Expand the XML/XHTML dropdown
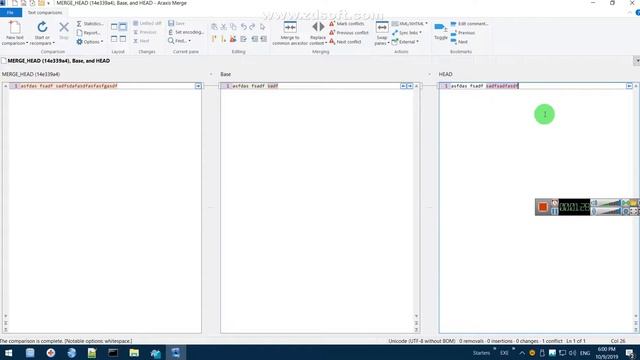The height and width of the screenshot is (360, 640). pos(409,24)
